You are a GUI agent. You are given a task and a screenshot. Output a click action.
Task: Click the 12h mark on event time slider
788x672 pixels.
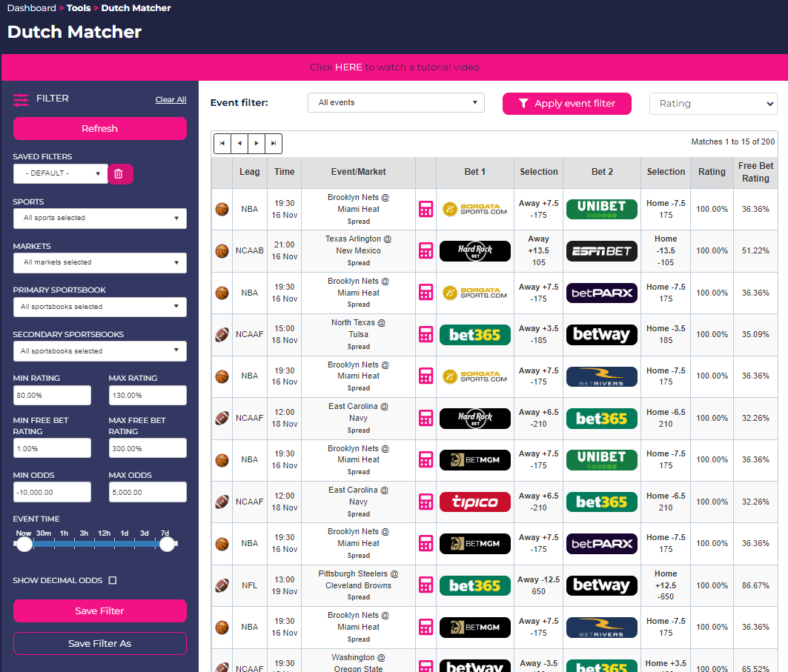point(104,533)
